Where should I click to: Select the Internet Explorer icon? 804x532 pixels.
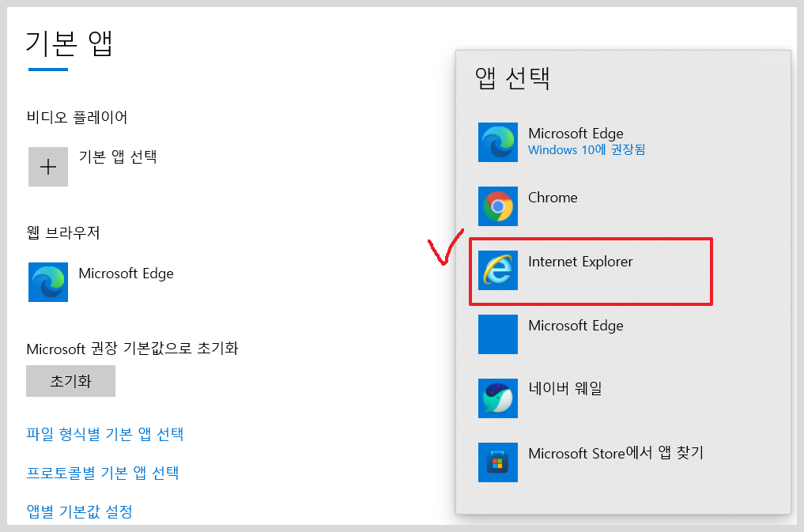pos(498,270)
